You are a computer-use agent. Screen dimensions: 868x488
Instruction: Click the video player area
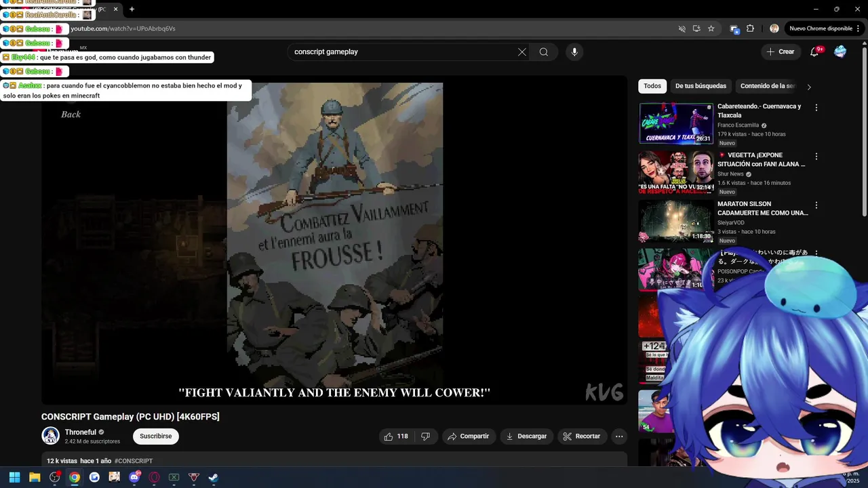(x=334, y=240)
